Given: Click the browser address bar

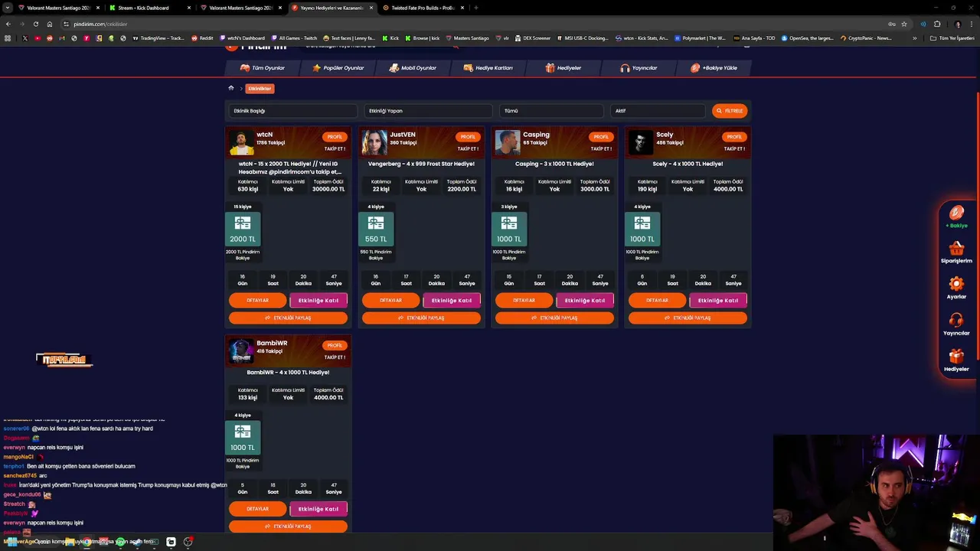Looking at the screenshot, I should (x=475, y=24).
